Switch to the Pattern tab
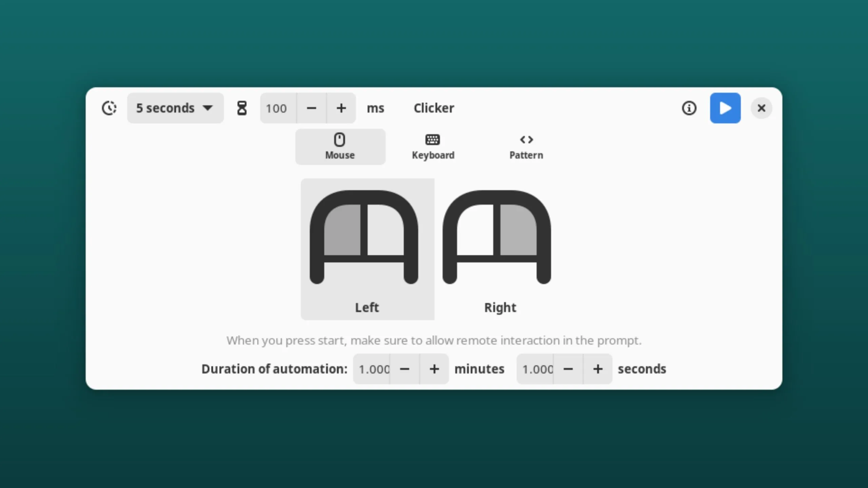Viewport: 868px width, 488px height. point(526,146)
